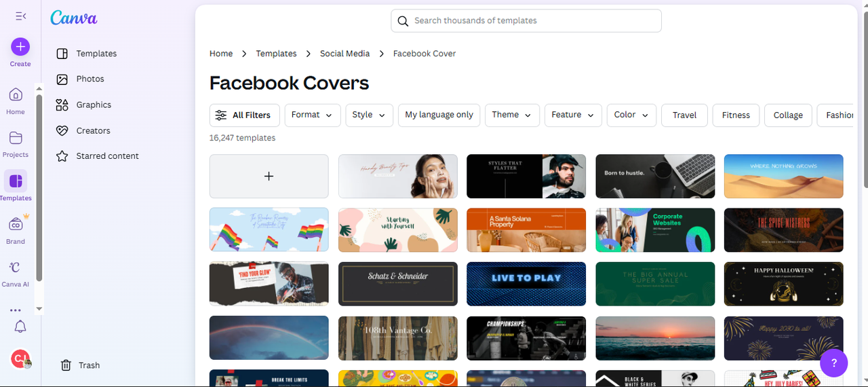Open the ocean sunset template
The width and height of the screenshot is (868, 387).
click(655, 338)
